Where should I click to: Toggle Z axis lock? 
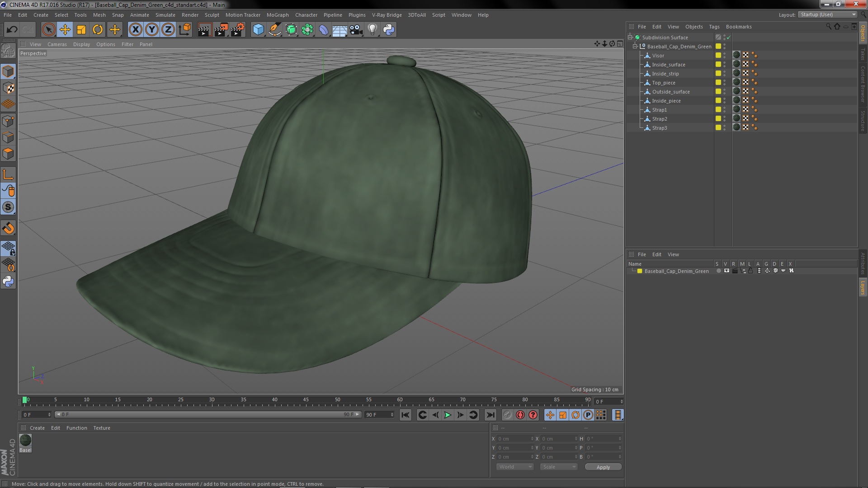click(168, 30)
